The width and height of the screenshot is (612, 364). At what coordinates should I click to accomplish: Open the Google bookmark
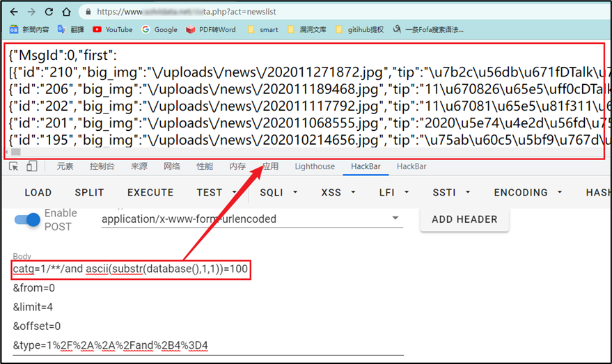tap(159, 29)
